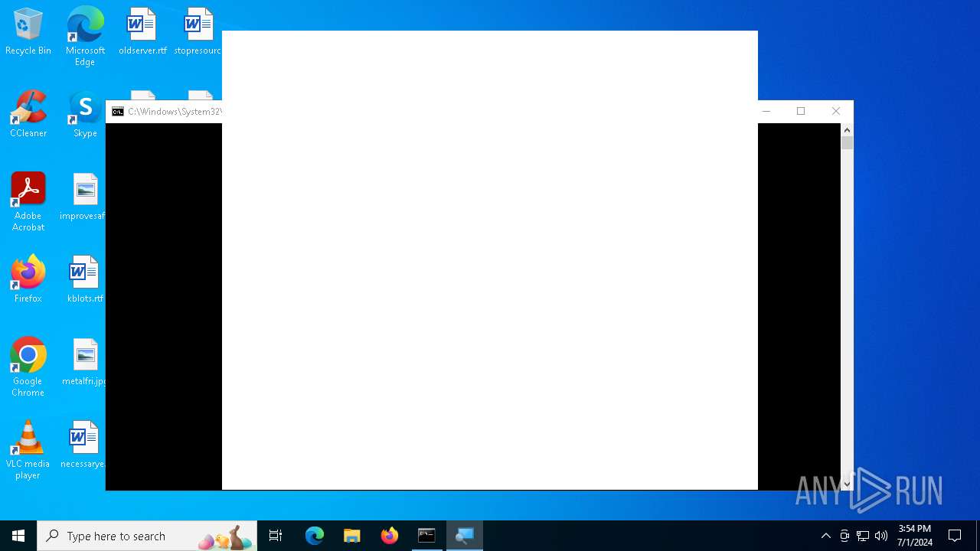Close the command prompt window

tap(836, 112)
